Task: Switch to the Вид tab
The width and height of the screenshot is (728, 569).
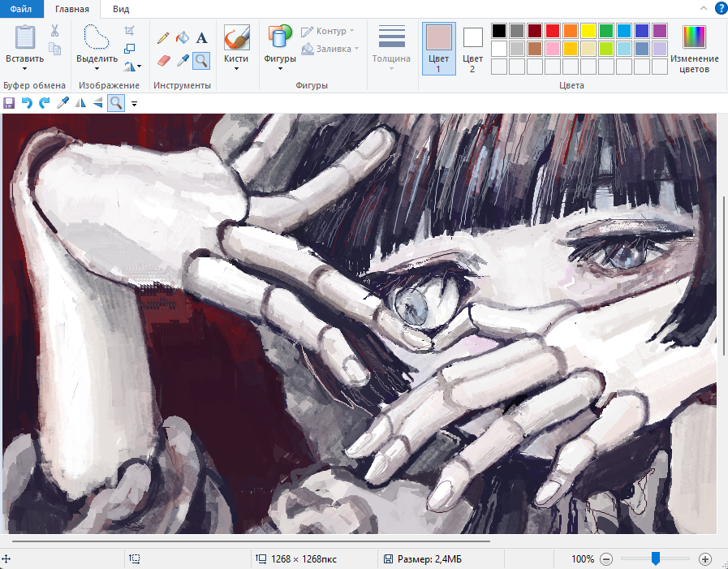Action: 121,9
